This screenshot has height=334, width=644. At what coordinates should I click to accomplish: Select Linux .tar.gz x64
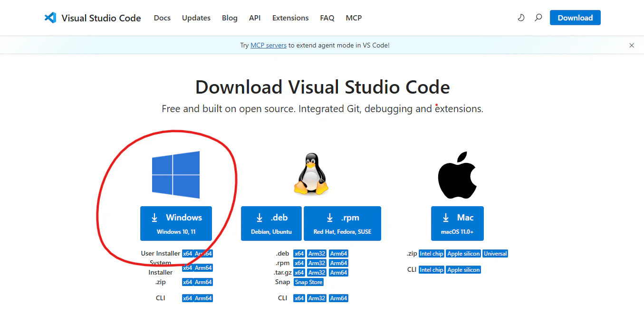299,273
